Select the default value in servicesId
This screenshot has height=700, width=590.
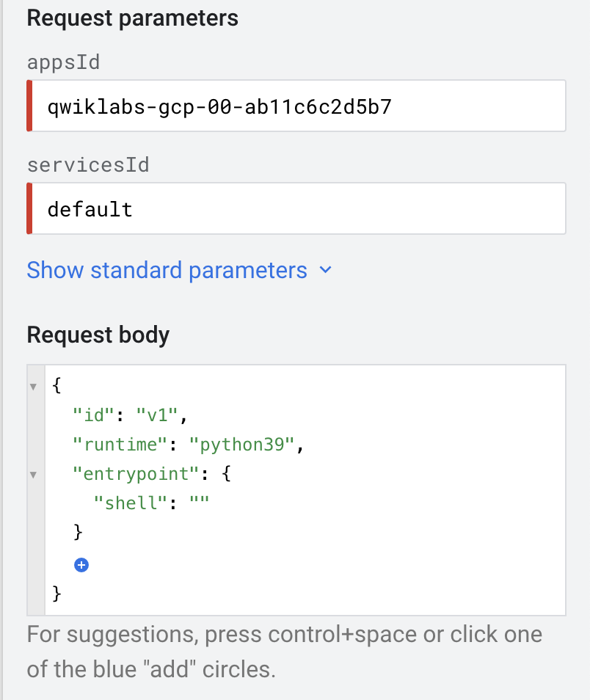pos(90,209)
